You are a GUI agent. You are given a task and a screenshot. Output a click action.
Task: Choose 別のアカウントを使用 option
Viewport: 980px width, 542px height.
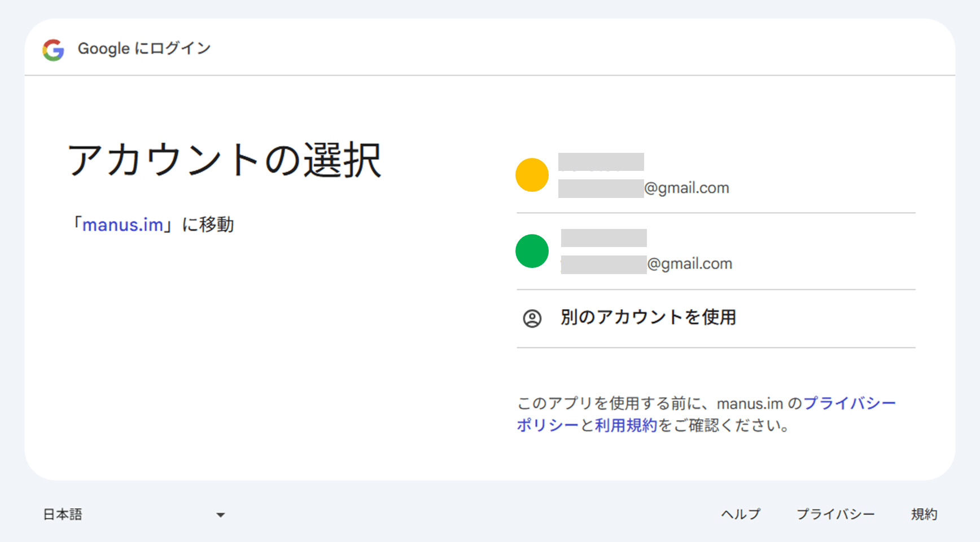716,319
